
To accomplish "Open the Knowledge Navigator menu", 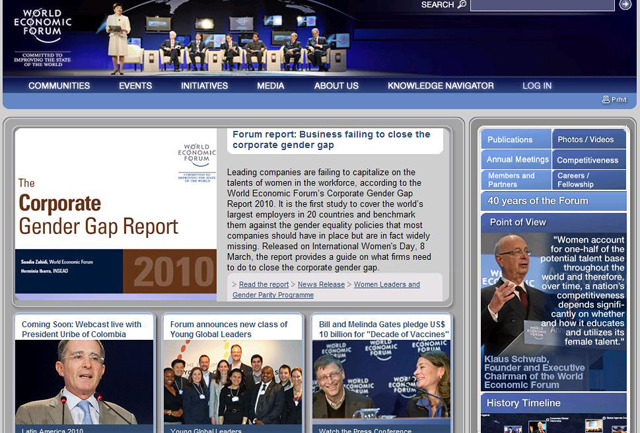I will (x=441, y=86).
